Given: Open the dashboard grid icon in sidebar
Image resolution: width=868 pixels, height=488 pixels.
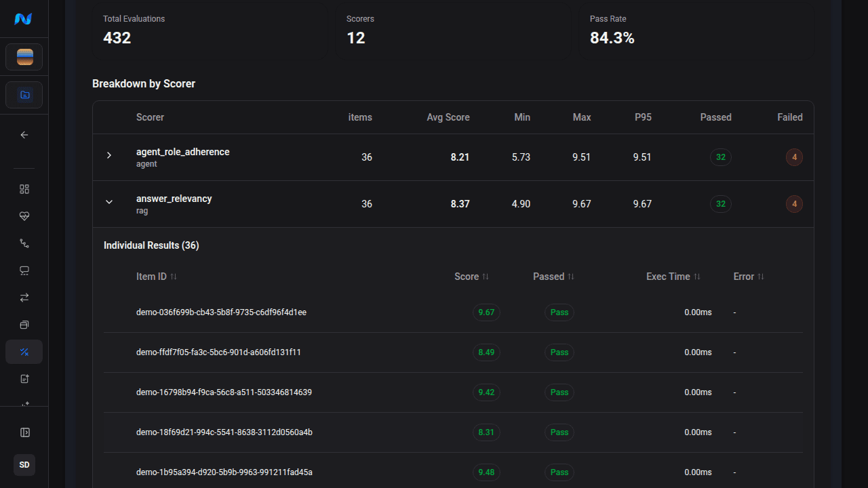Looking at the screenshot, I should (24, 189).
